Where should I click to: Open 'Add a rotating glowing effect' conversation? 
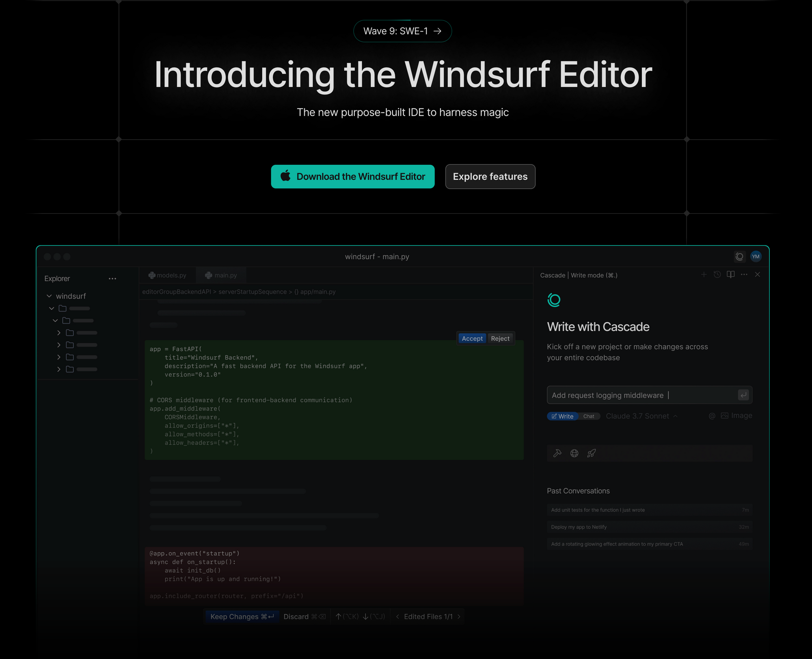[x=650, y=544]
